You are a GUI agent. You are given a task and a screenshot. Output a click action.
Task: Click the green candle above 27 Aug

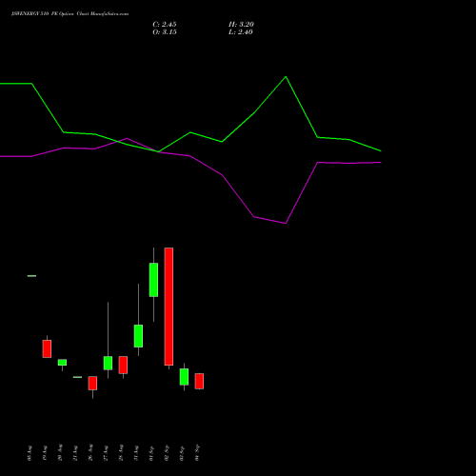click(x=108, y=363)
